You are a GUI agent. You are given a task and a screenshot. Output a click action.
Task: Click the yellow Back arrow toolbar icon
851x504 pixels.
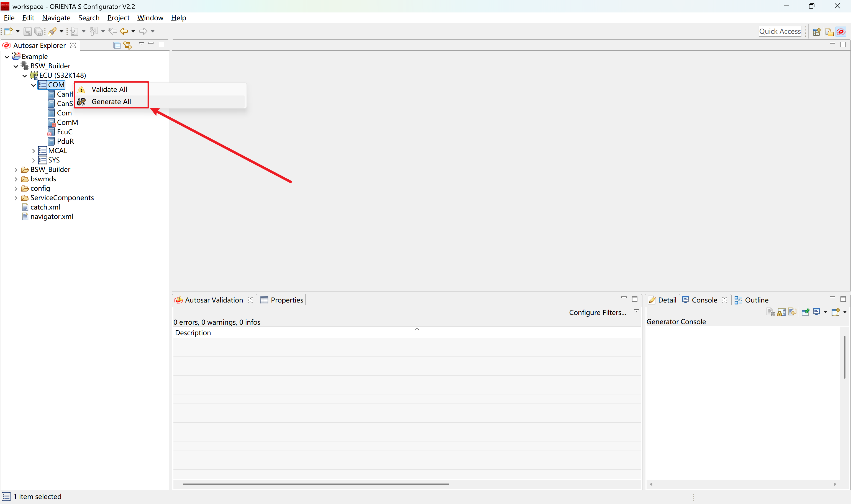(124, 31)
